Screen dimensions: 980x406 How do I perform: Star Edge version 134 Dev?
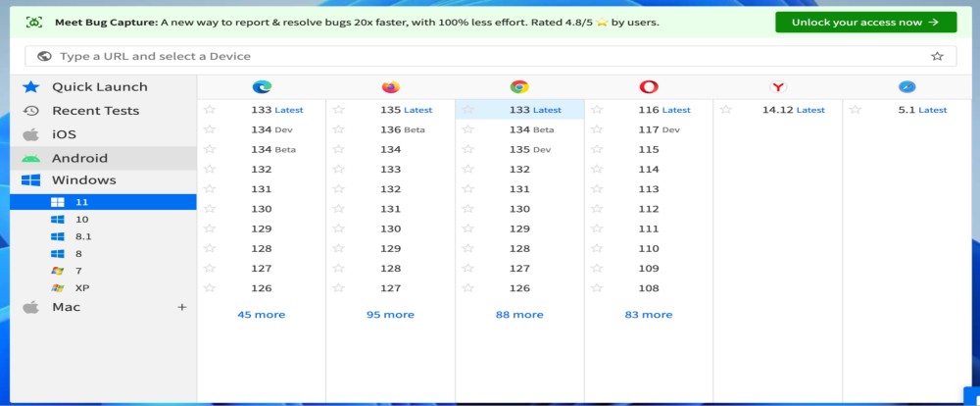[210, 129]
